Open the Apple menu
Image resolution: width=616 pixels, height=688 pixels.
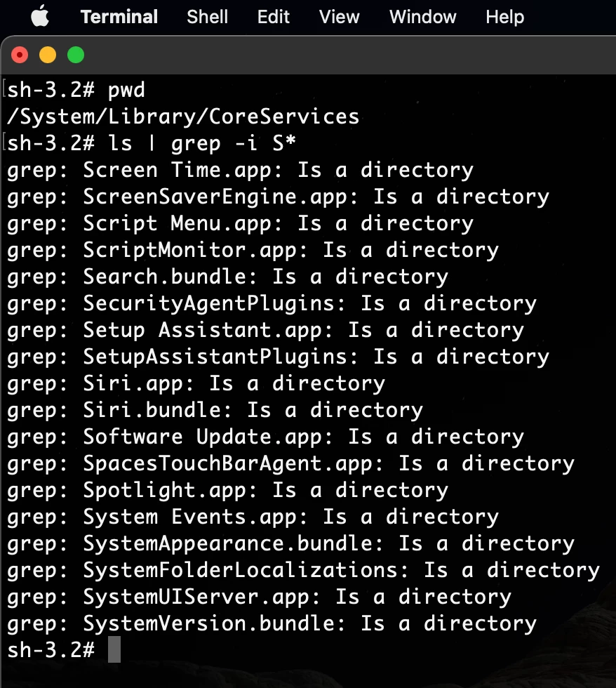pyautogui.click(x=40, y=17)
